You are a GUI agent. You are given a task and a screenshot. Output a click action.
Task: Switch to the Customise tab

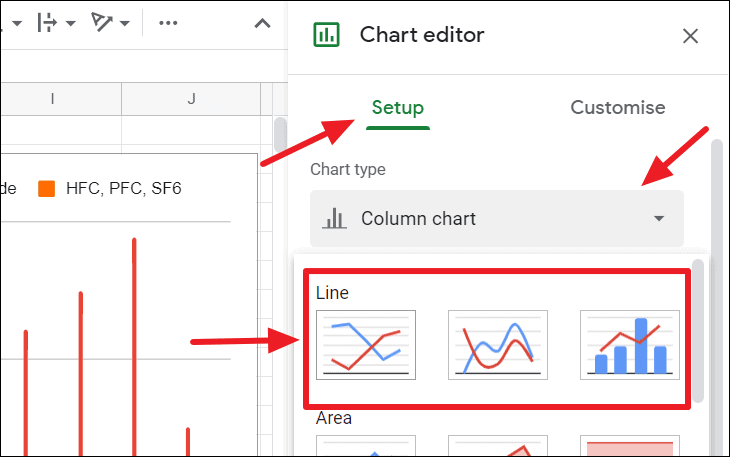coord(618,108)
